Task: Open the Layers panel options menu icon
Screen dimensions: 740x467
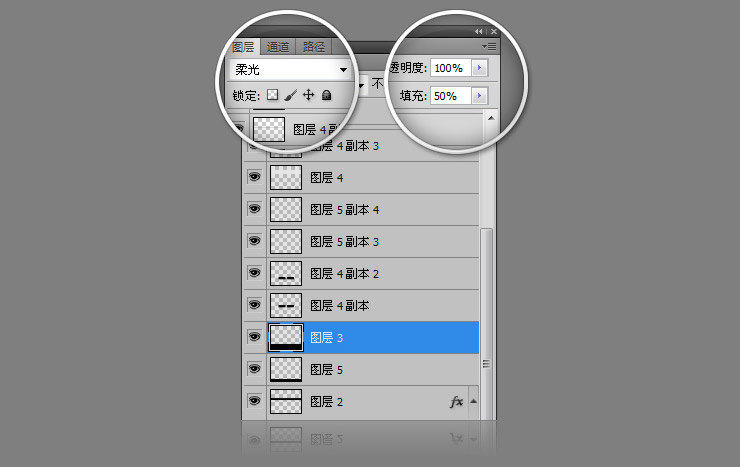Action: click(x=489, y=46)
